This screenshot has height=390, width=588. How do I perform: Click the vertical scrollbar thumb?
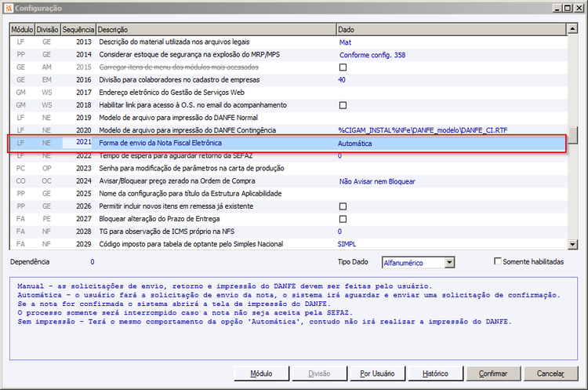[x=572, y=135]
